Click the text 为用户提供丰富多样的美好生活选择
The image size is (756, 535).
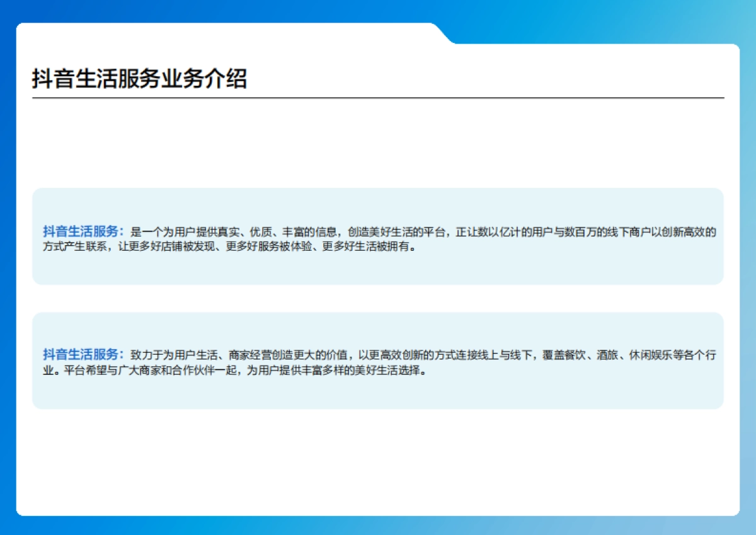click(334, 371)
